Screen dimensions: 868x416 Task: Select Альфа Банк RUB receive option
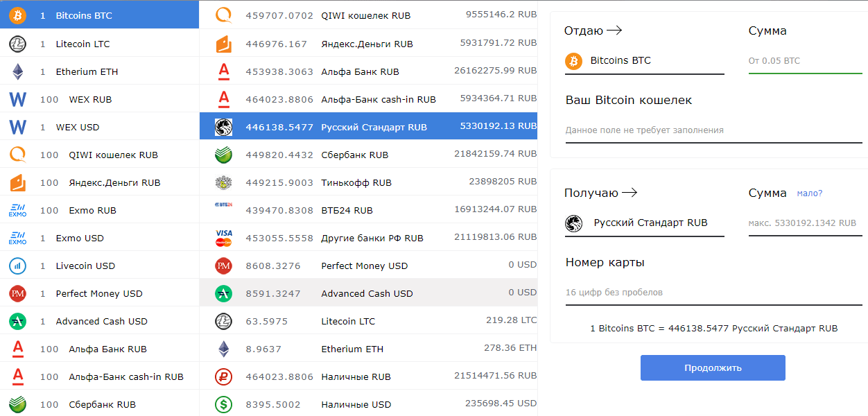click(x=368, y=71)
